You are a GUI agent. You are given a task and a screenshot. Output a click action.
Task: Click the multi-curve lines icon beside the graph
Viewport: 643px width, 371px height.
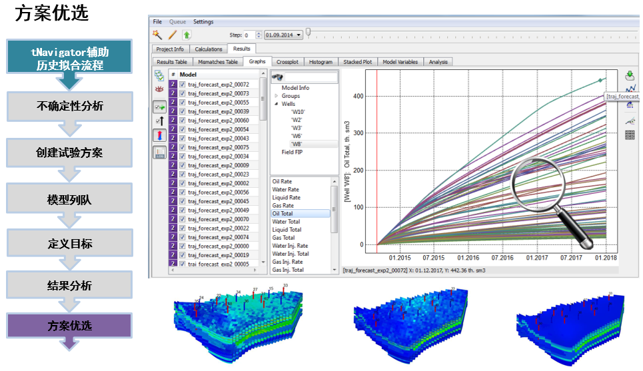[x=630, y=121]
